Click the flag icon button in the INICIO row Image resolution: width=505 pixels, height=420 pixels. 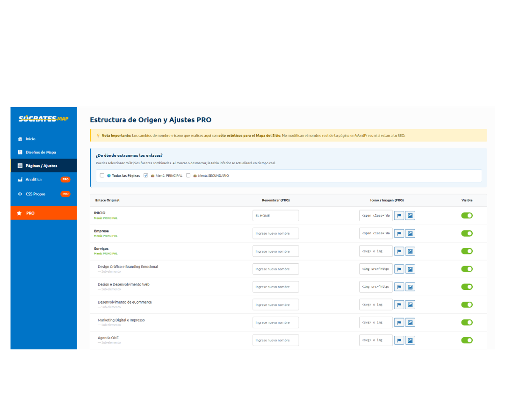[399, 216]
